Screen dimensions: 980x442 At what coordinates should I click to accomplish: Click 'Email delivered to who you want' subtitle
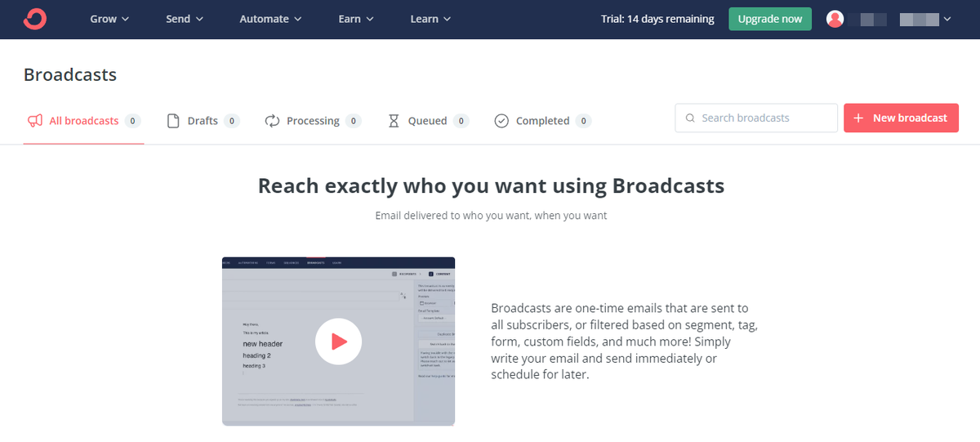pos(491,217)
